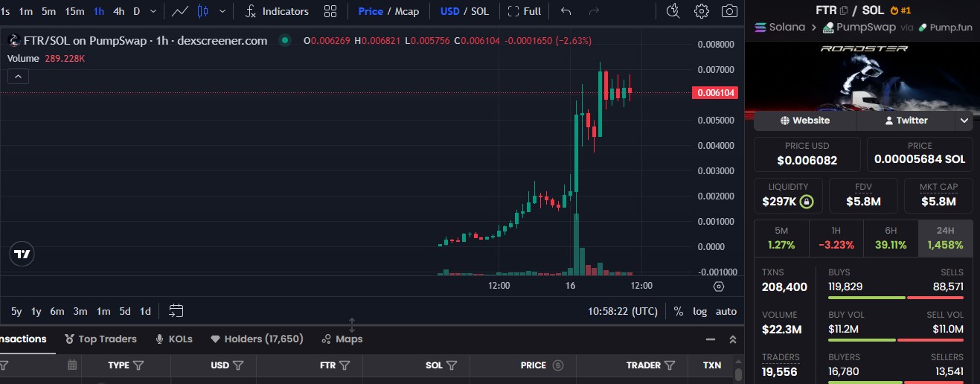This screenshot has width=980, height=384.
Task: Select the 24H stats period
Action: 945,238
